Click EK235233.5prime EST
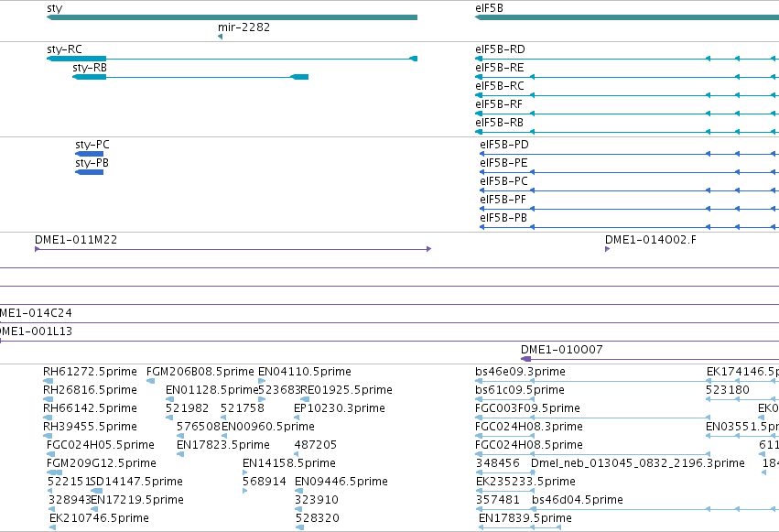This screenshot has height=532, width=779. point(504,492)
